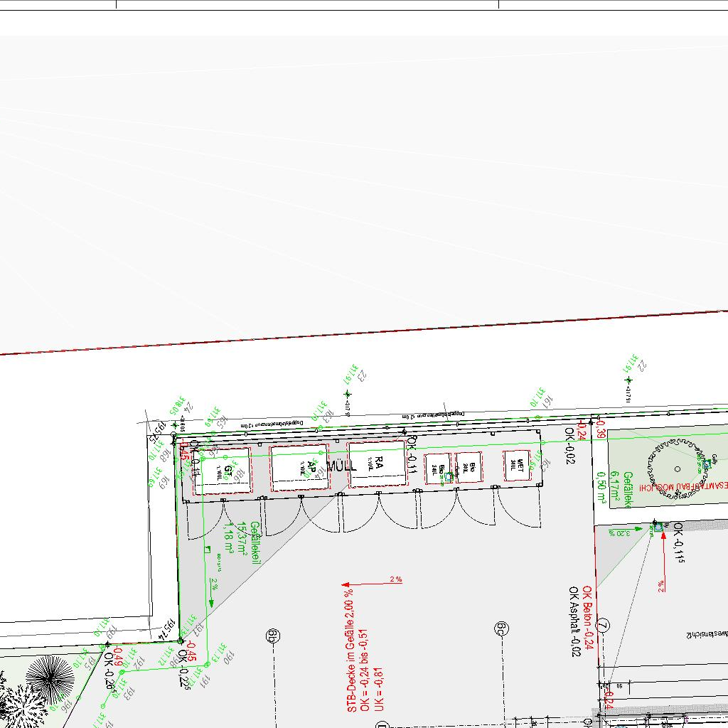
Task: Click the survey point cross labeled 22
Action: tap(628, 380)
